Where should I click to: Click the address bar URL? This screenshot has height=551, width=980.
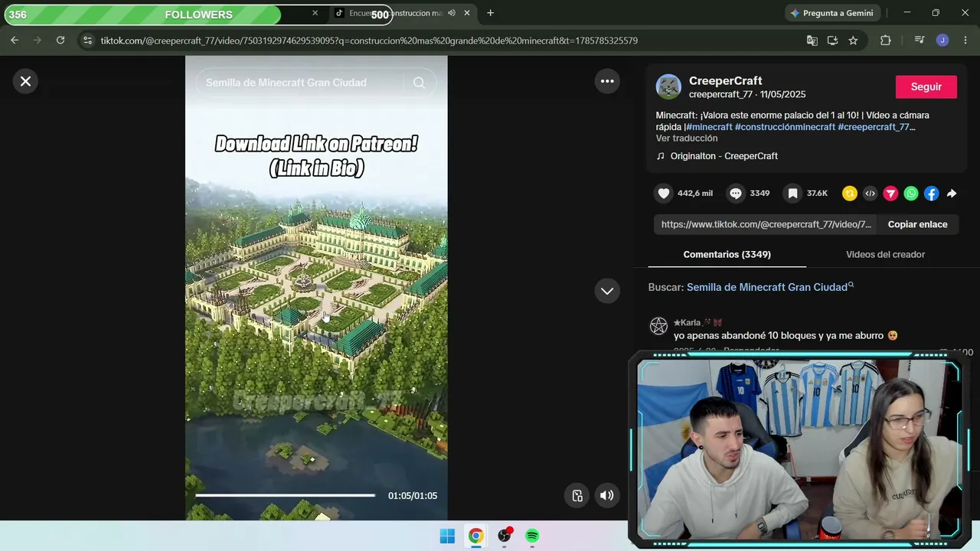[369, 41]
